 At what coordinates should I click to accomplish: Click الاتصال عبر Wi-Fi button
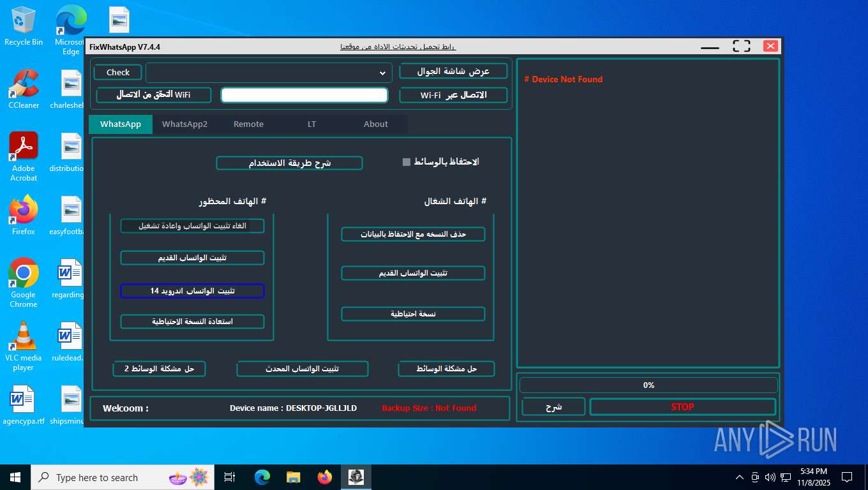[x=453, y=95]
